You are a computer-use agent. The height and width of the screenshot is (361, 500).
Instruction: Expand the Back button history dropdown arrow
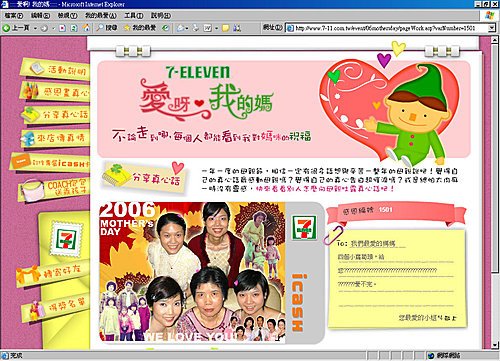[35, 28]
